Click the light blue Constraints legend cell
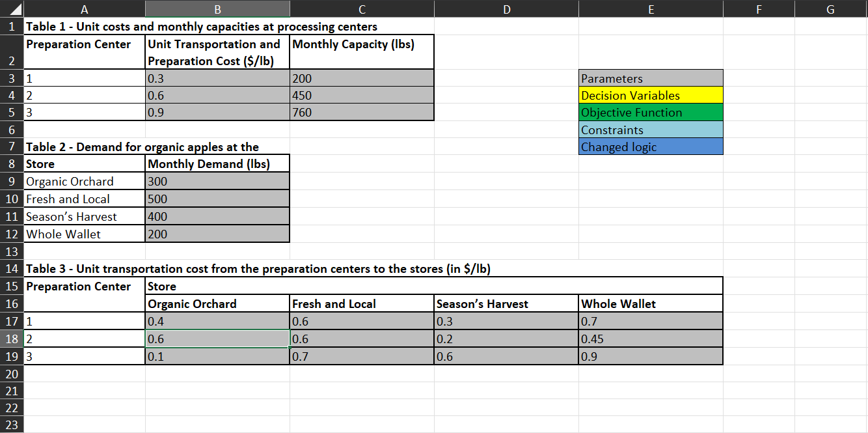 pyautogui.click(x=651, y=130)
